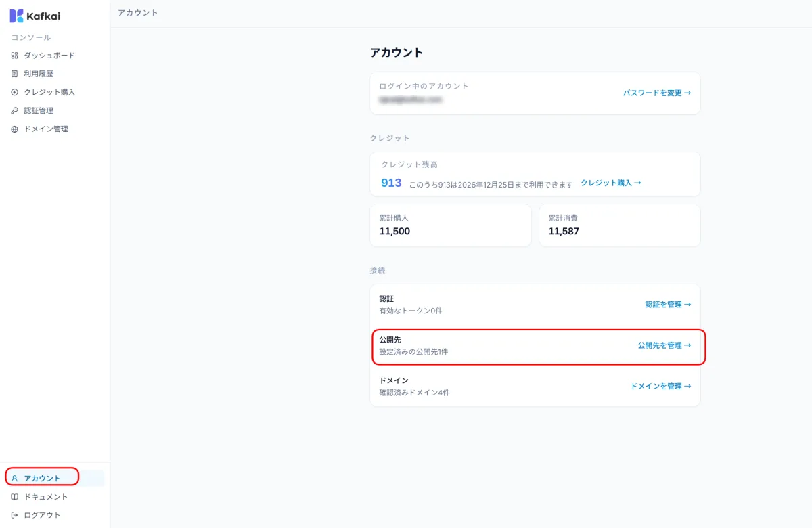The image size is (812, 528).
Task: Click the クレジット購入 plus-circle icon
Action: (x=15, y=92)
